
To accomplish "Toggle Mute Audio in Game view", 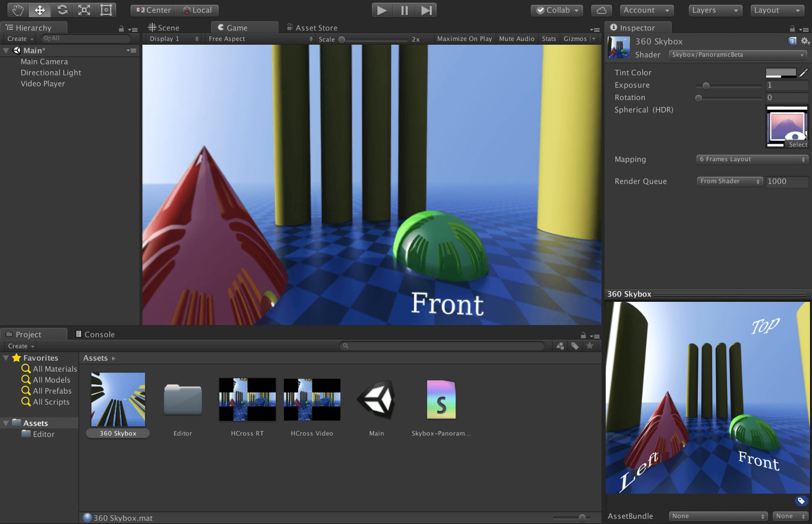I will pos(516,39).
